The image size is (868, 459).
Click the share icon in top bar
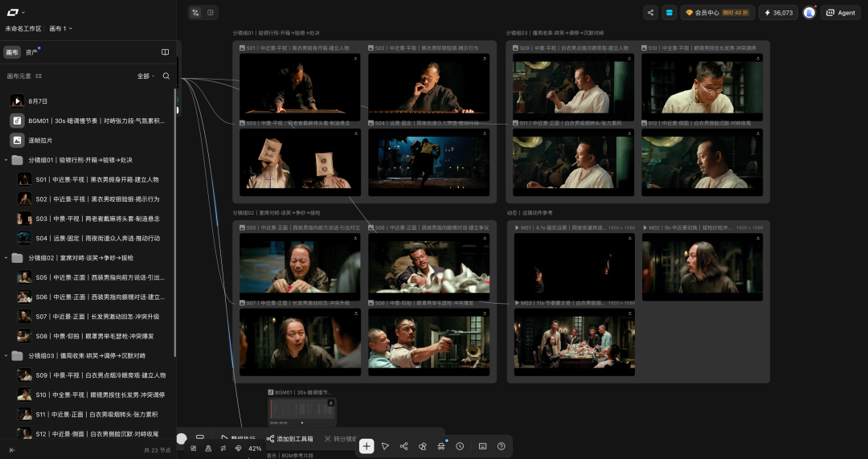[x=650, y=12]
